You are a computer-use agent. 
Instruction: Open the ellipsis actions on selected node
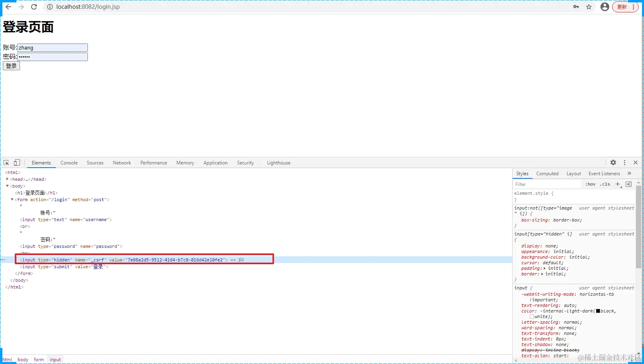(x=3, y=260)
